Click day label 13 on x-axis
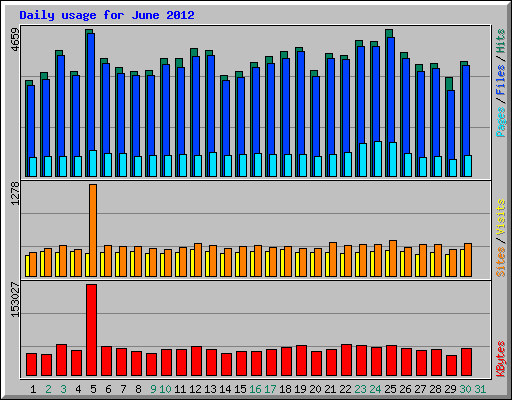The height and width of the screenshot is (400, 512). coord(210,389)
